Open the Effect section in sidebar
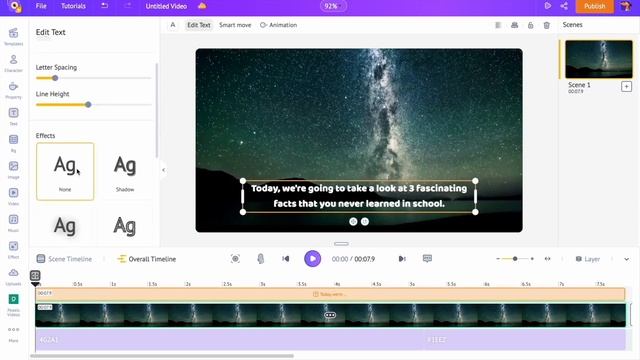 (x=13, y=249)
